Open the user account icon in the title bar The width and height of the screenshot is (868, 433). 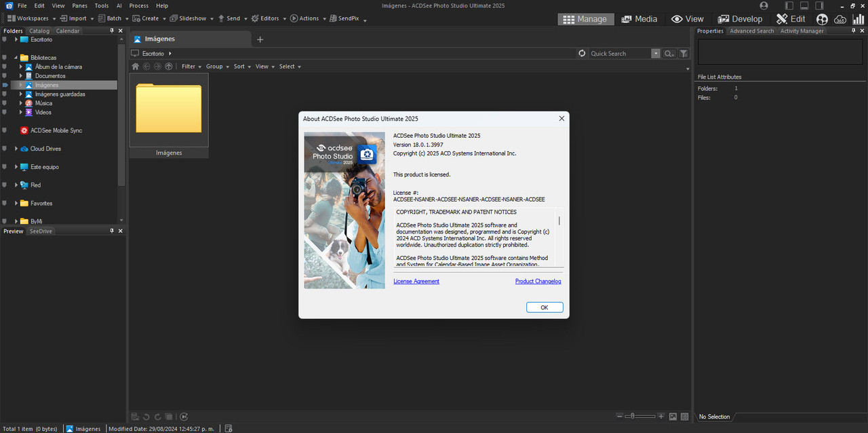click(x=764, y=5)
